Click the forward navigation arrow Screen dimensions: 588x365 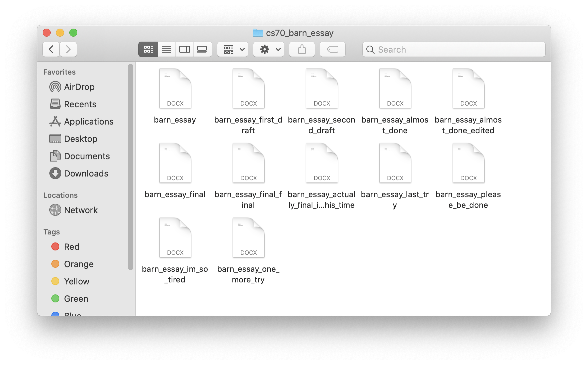click(68, 49)
